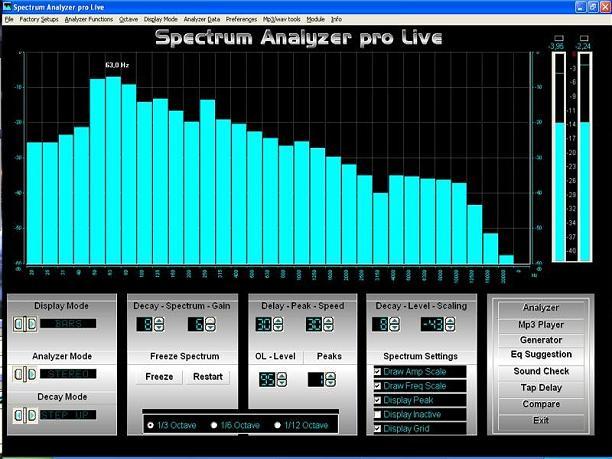Click the Decay Mode right arrow selector
Image resolution: width=612 pixels, height=459 pixels.
point(32,415)
